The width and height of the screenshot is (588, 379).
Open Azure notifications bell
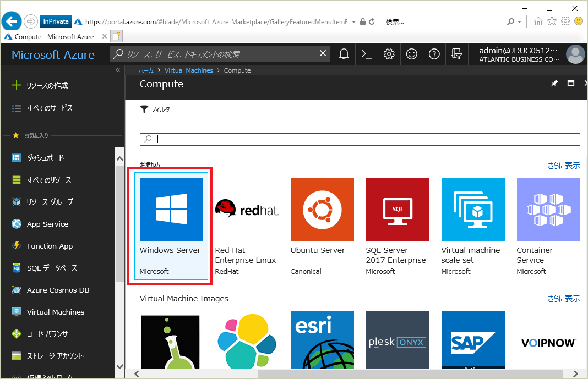(x=344, y=54)
